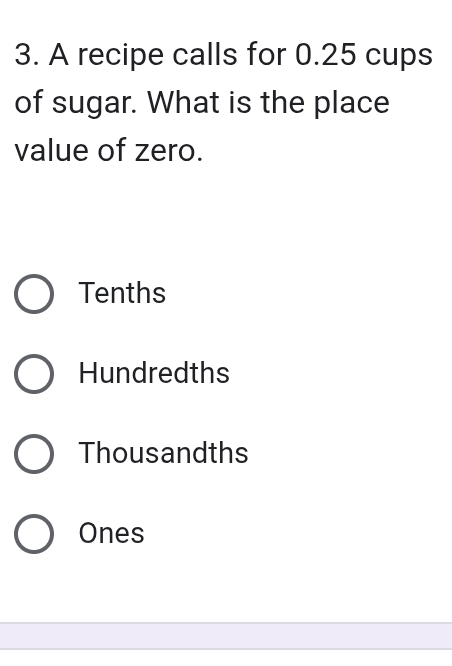The width and height of the screenshot is (452, 666).
Task: Click the Tenths answer label
Action: click(x=122, y=293)
